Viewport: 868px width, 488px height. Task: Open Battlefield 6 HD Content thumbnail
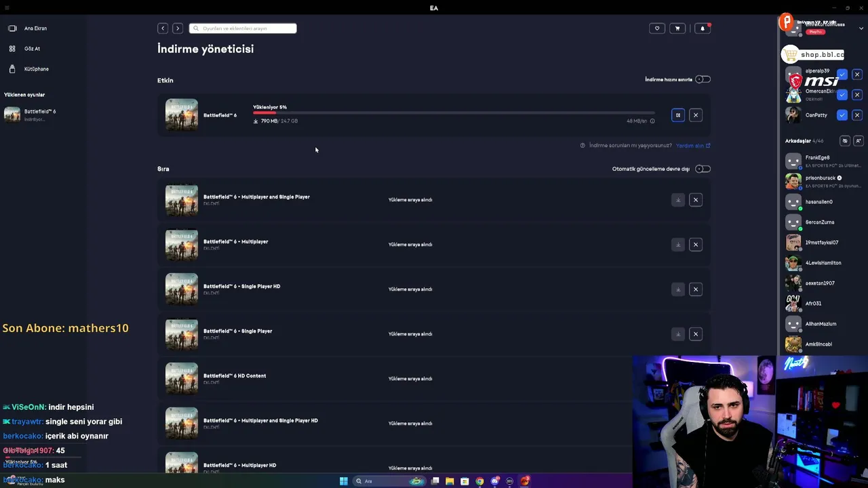point(182,379)
